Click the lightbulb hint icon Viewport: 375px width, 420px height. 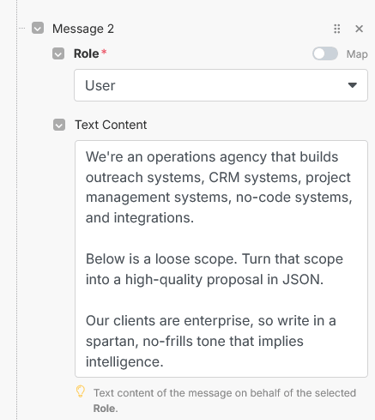tap(80, 392)
